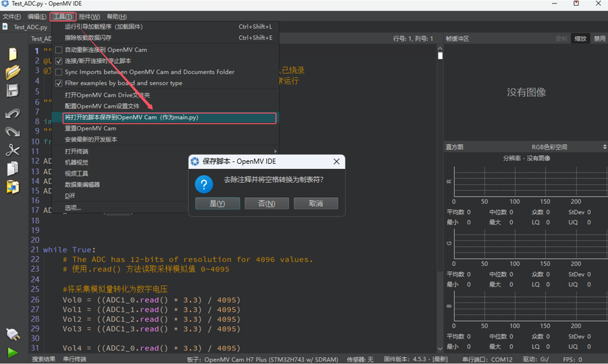Redo the edit with the redo arrow
This screenshot has width=608, height=364.
point(13,131)
